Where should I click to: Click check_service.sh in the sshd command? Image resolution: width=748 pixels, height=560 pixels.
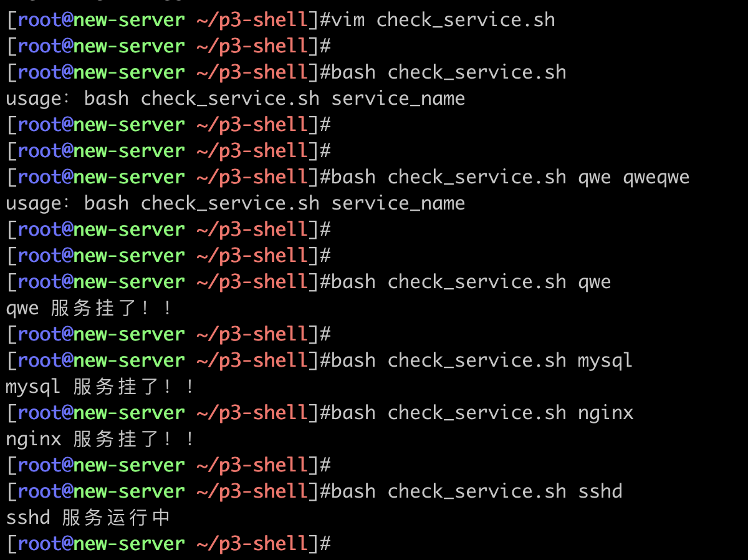477,491
